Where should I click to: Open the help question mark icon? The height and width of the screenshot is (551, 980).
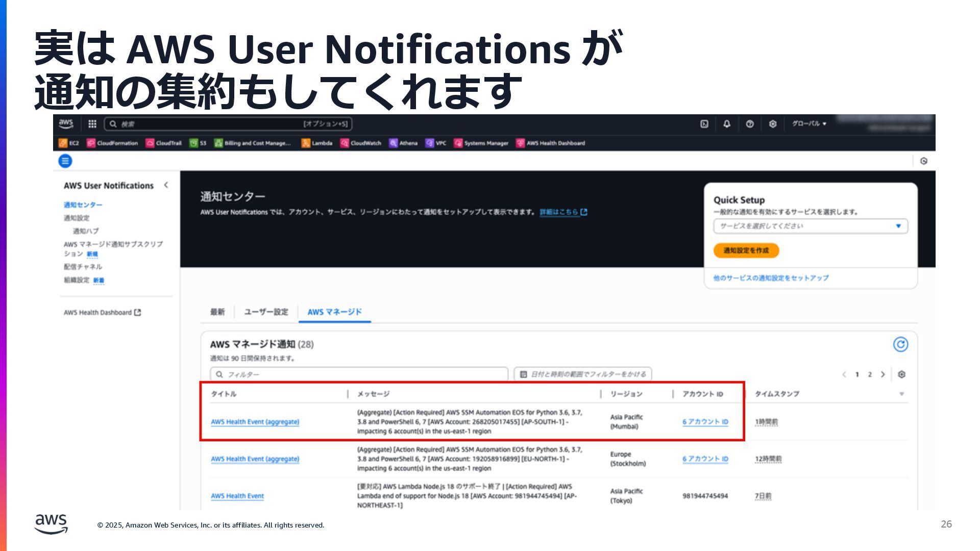(749, 124)
